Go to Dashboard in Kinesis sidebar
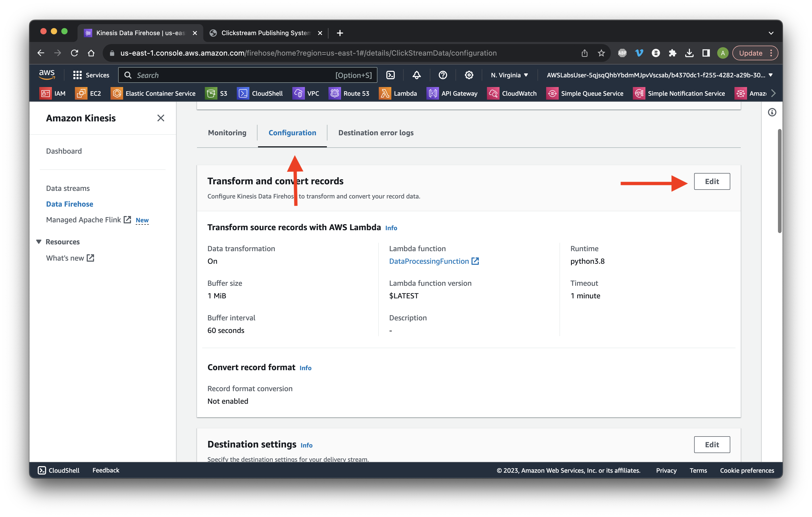 [64, 151]
